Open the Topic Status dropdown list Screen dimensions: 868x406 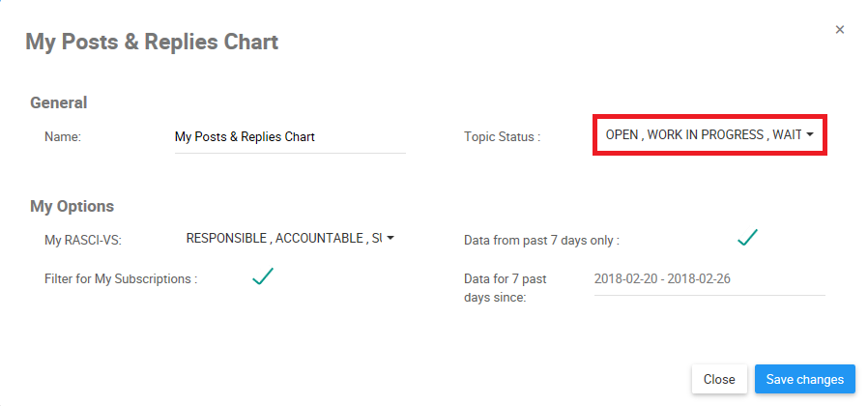(703, 135)
